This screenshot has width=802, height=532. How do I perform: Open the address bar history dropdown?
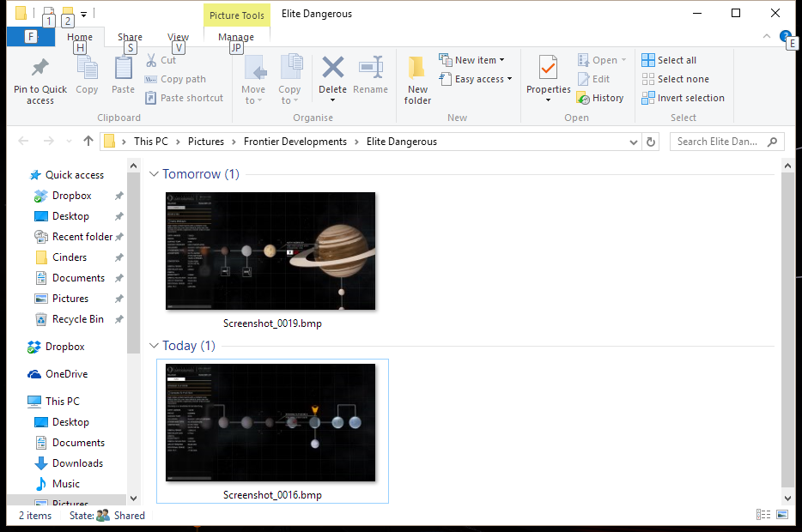[x=633, y=142]
